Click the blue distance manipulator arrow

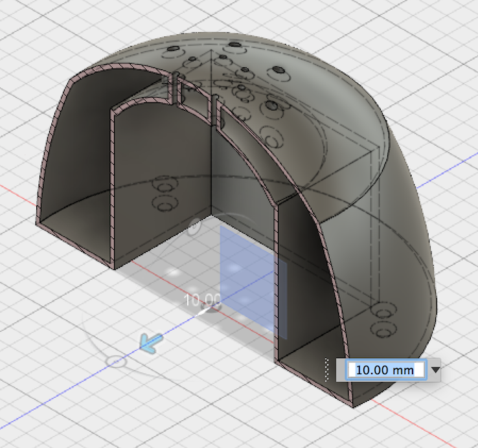coord(151,342)
